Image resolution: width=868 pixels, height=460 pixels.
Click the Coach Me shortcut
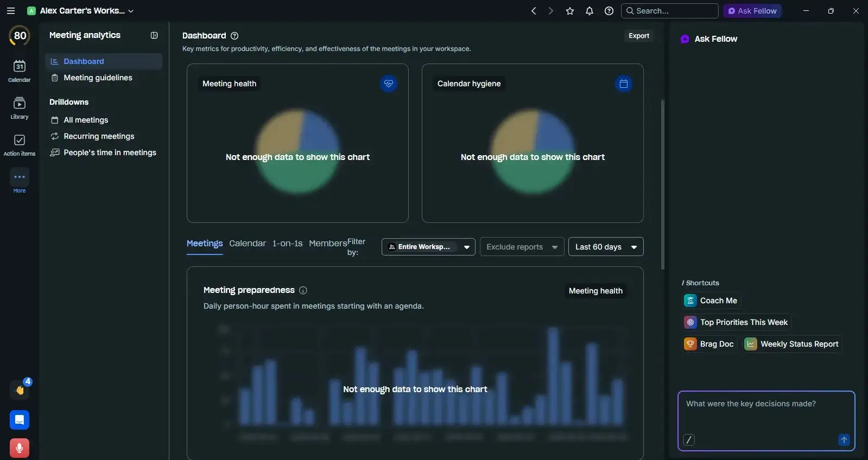(712, 301)
